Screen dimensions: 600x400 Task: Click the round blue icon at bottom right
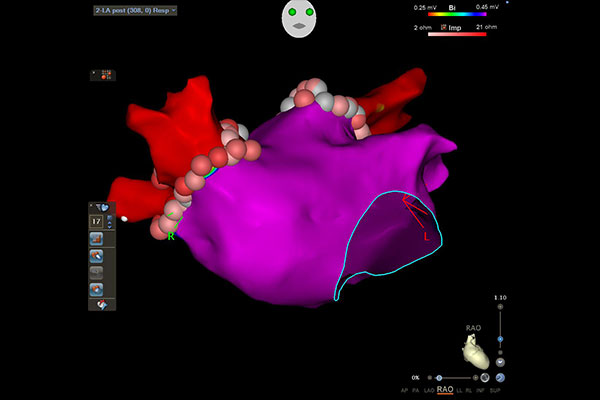[x=500, y=378]
